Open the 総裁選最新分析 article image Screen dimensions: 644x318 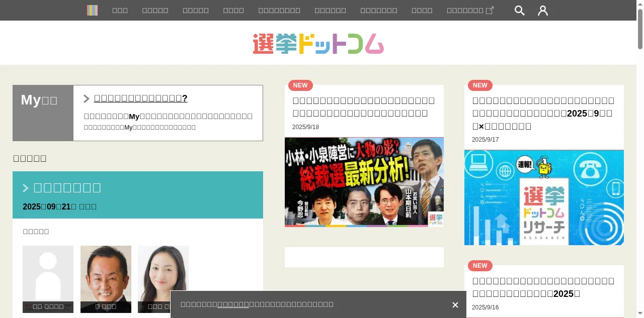click(x=364, y=182)
